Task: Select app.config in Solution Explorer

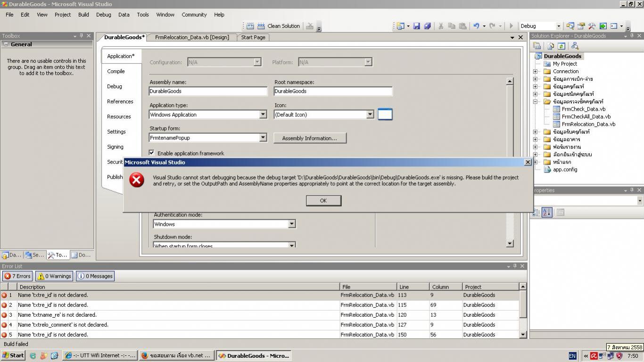Action: click(565, 169)
